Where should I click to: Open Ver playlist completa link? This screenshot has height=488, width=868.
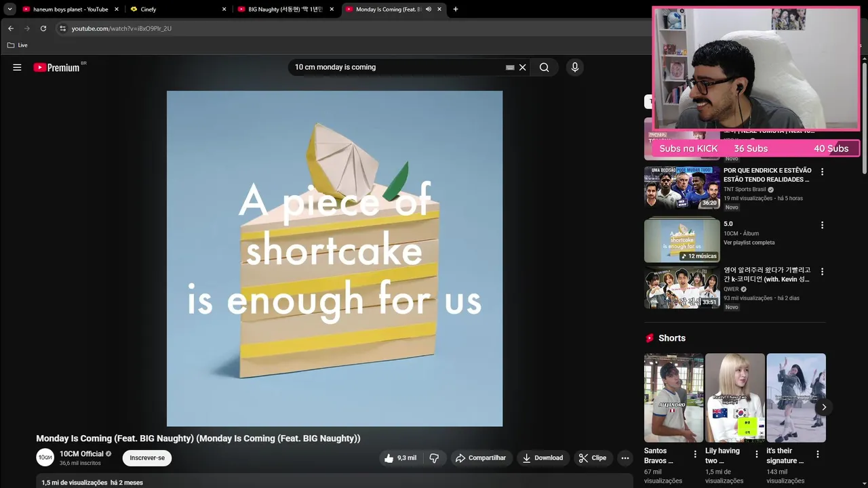click(749, 243)
